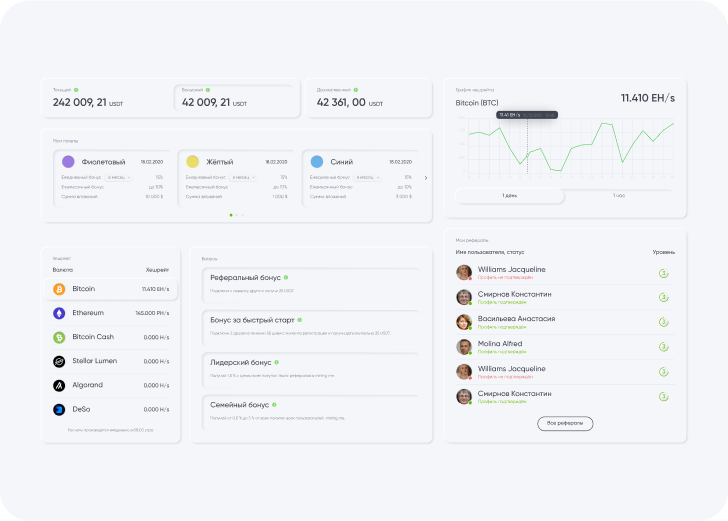The image size is (728, 521).
Task: Switch hashrate chart to 1 день
Action: [510, 196]
